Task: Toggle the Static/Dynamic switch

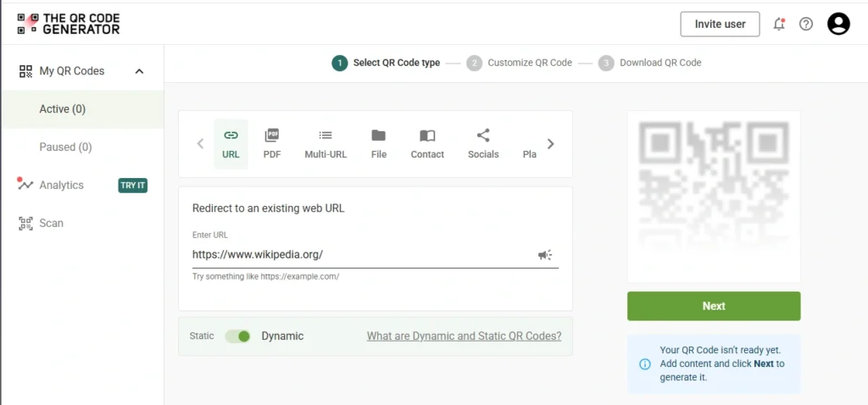Action: (x=237, y=336)
